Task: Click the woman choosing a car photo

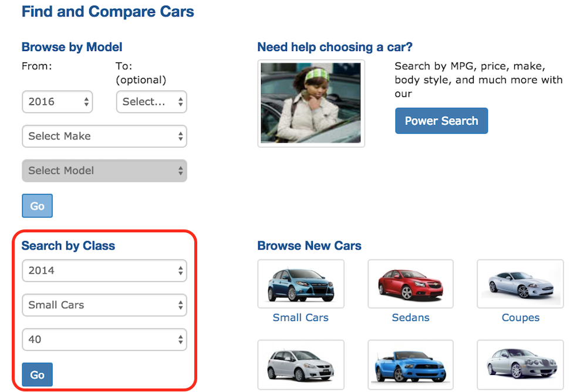Action: [x=311, y=103]
